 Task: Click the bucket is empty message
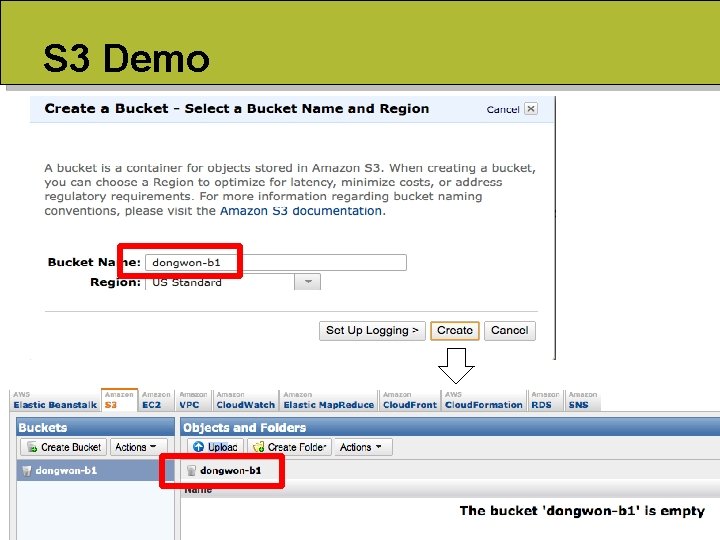582,511
